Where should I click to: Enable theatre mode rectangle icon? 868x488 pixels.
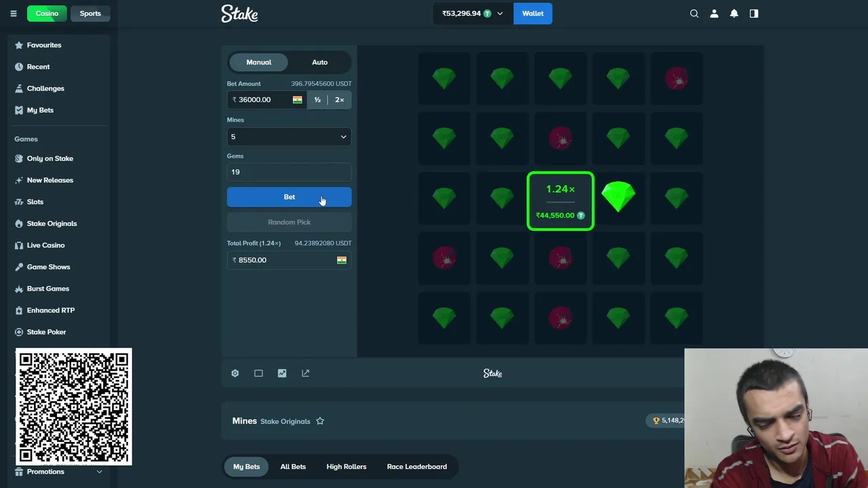coord(258,373)
